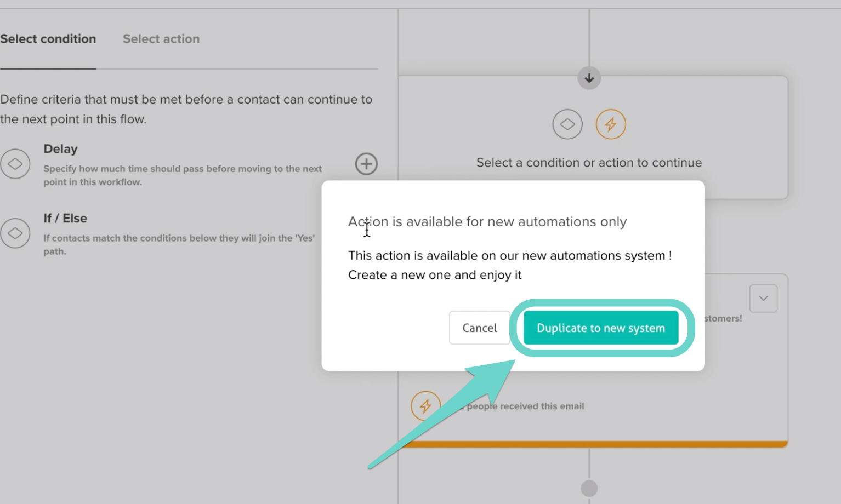Viewport: 841px width, 504px height.
Task: Click the down arrow connector node
Action: click(589, 78)
